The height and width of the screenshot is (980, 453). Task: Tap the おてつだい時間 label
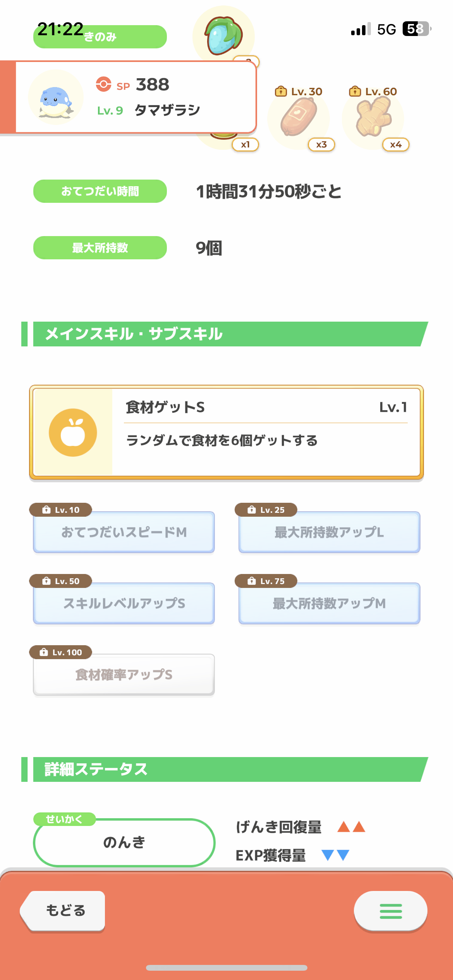pyautogui.click(x=100, y=191)
